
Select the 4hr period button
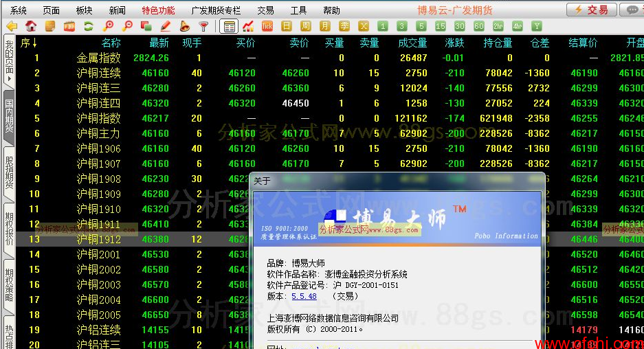(518, 26)
